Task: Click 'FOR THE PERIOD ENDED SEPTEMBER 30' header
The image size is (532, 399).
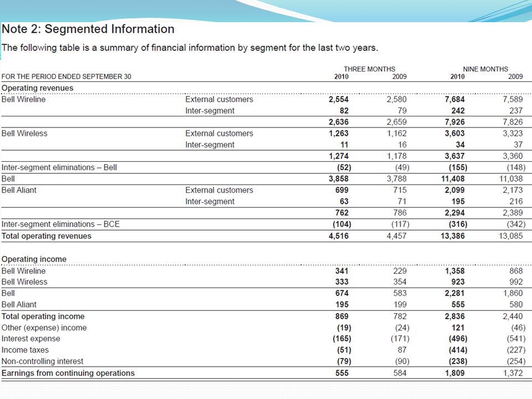Action: (x=66, y=76)
